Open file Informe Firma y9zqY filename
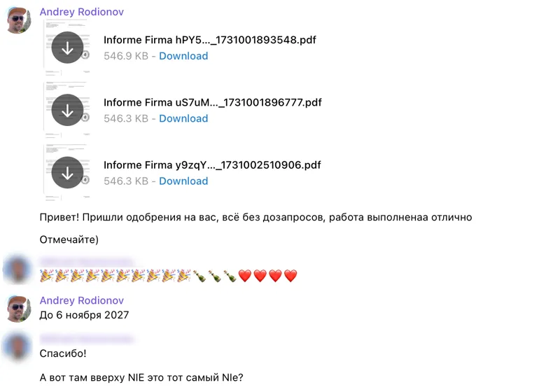The height and width of the screenshot is (392, 560). (x=212, y=165)
